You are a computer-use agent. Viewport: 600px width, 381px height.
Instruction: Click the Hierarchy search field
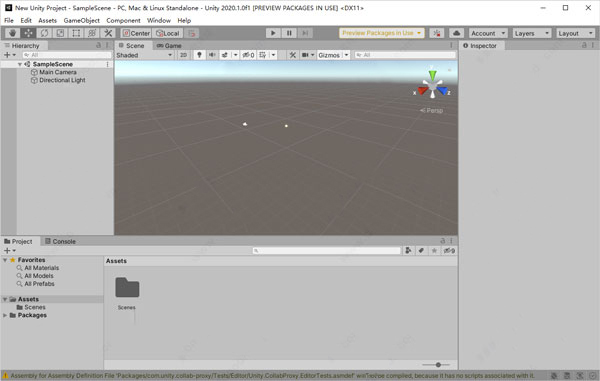pos(67,55)
